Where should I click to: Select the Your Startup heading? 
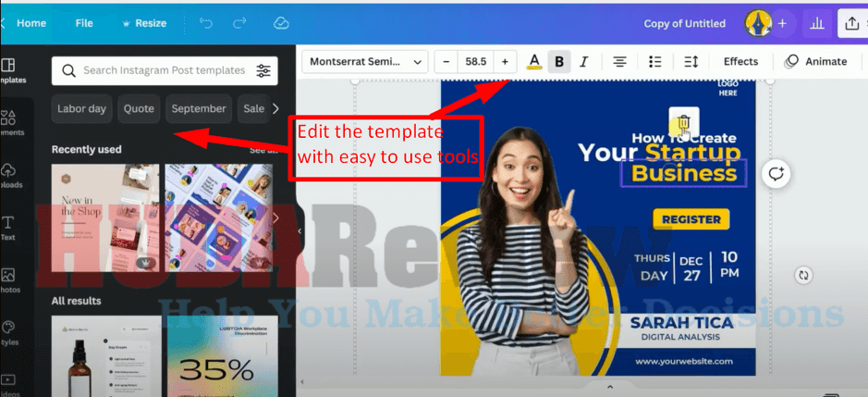pyautogui.click(x=659, y=153)
